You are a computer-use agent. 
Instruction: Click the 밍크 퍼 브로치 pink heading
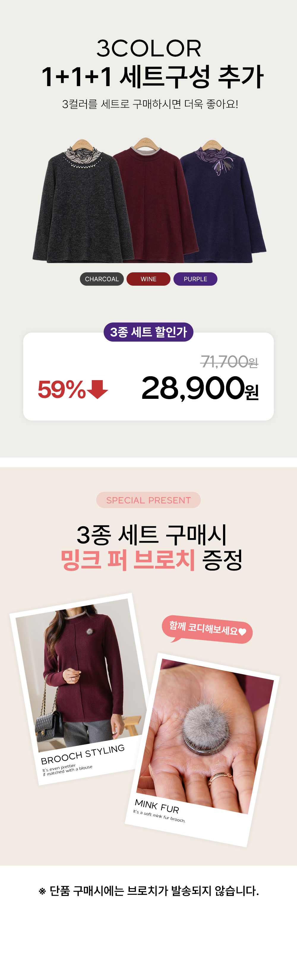tap(128, 559)
